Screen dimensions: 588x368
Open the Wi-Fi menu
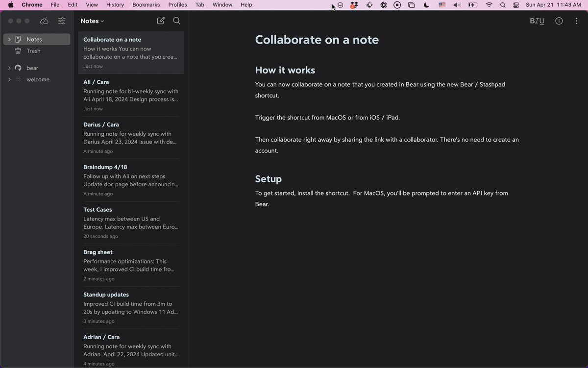pos(489,5)
